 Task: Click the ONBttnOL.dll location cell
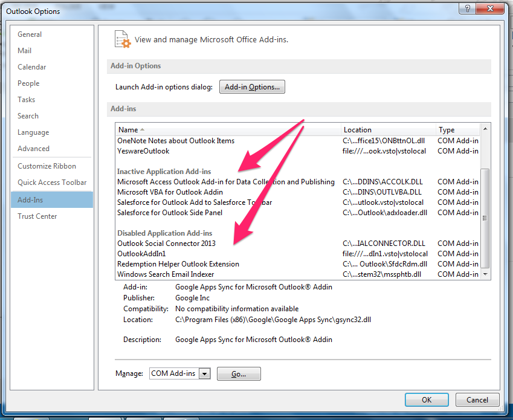point(384,141)
